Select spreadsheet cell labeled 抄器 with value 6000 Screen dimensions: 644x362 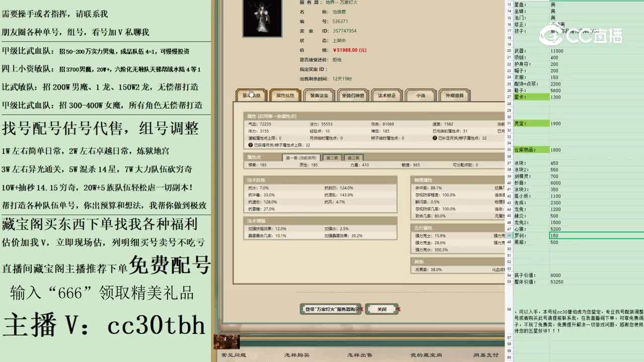pyautogui.click(x=531, y=183)
